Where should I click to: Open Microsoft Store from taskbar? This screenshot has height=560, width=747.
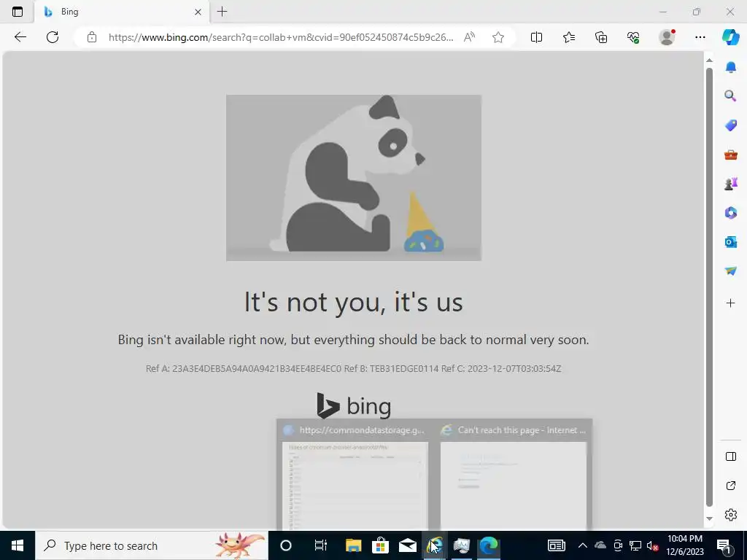(380, 545)
